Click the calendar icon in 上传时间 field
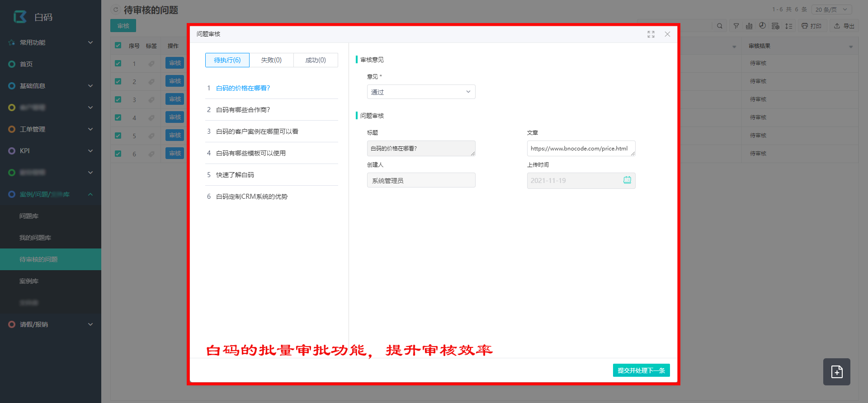The image size is (868, 403). pos(627,180)
